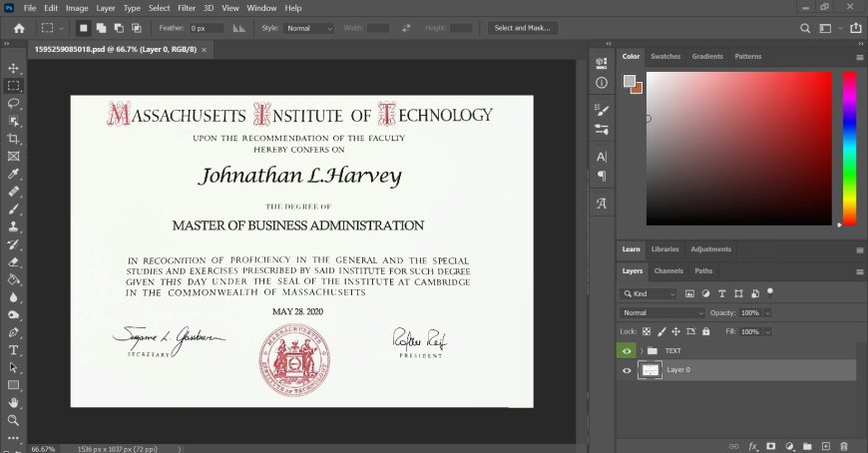Open the Search magnifier icon
The width and height of the screenshot is (868, 453).
(805, 28)
